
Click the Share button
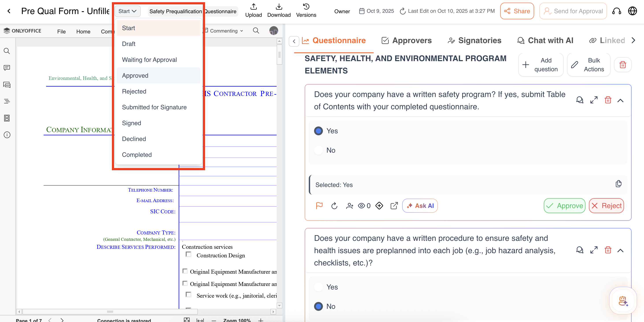(x=517, y=11)
